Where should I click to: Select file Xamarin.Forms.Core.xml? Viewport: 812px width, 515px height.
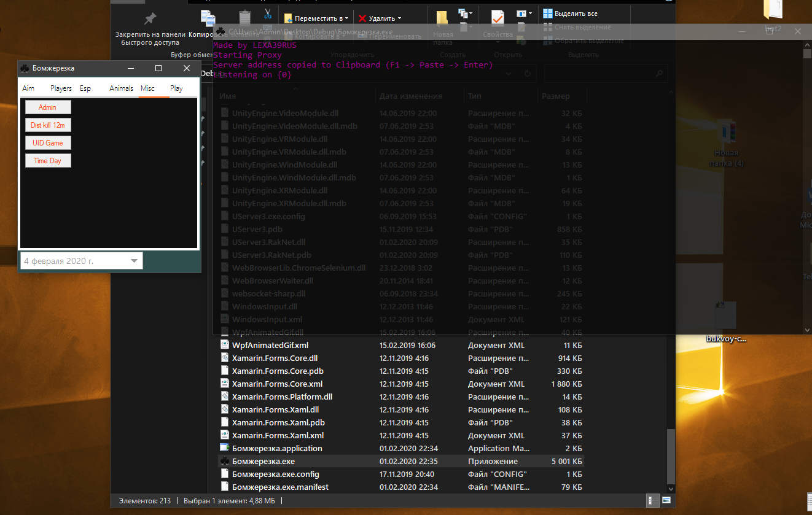tap(277, 384)
